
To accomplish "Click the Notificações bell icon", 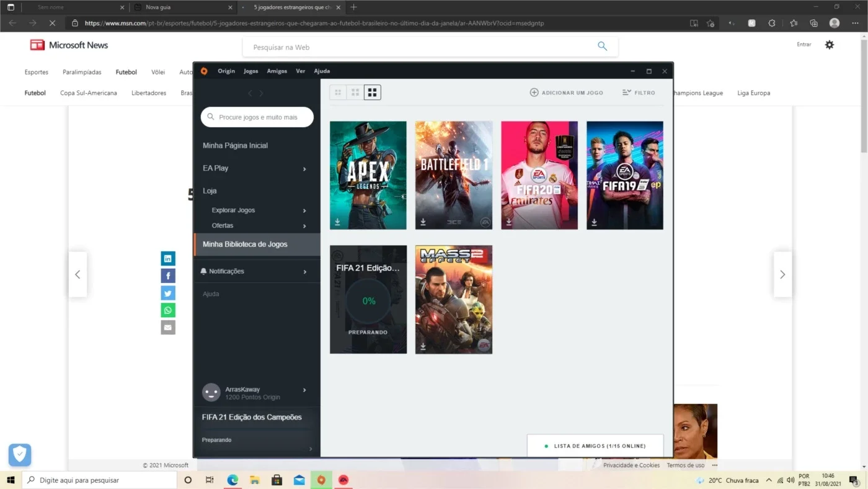I will tap(204, 271).
